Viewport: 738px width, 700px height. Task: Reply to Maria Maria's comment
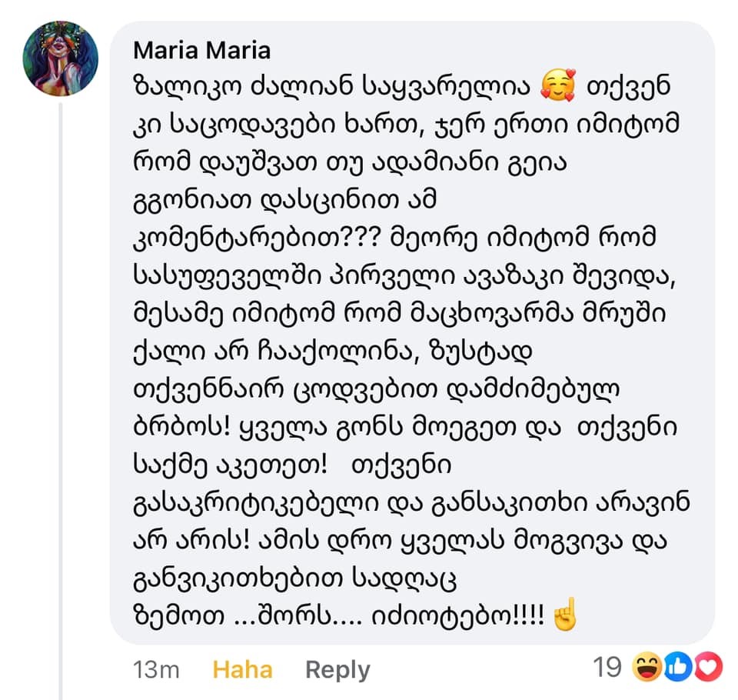[337, 669]
